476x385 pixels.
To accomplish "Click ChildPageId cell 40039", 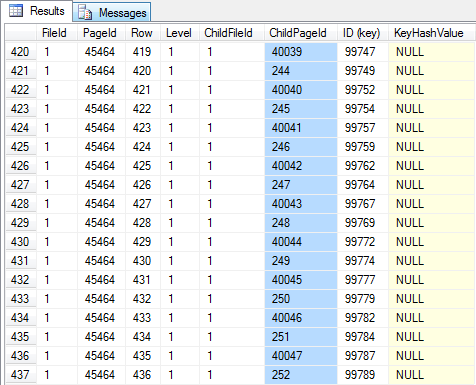I will [x=301, y=52].
